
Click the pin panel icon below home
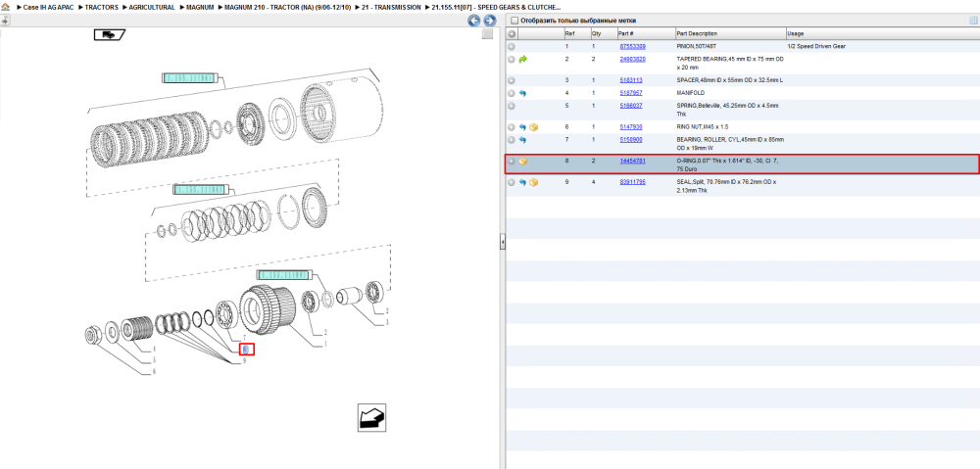pyautogui.click(x=5, y=20)
